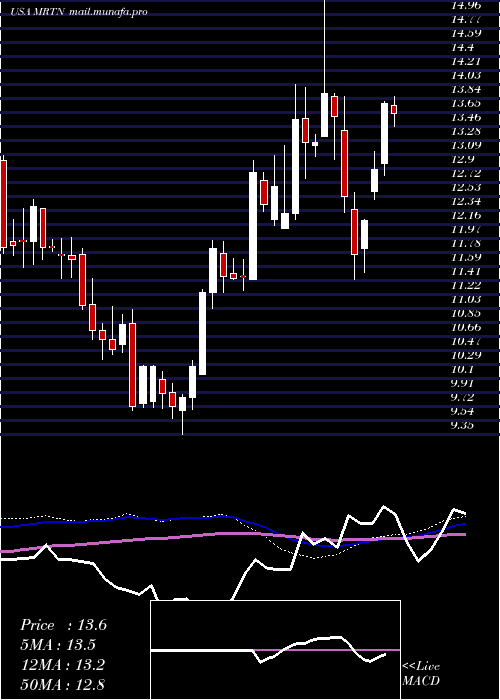
Task: Select the 13.28 price axis label
Action: click(x=466, y=131)
